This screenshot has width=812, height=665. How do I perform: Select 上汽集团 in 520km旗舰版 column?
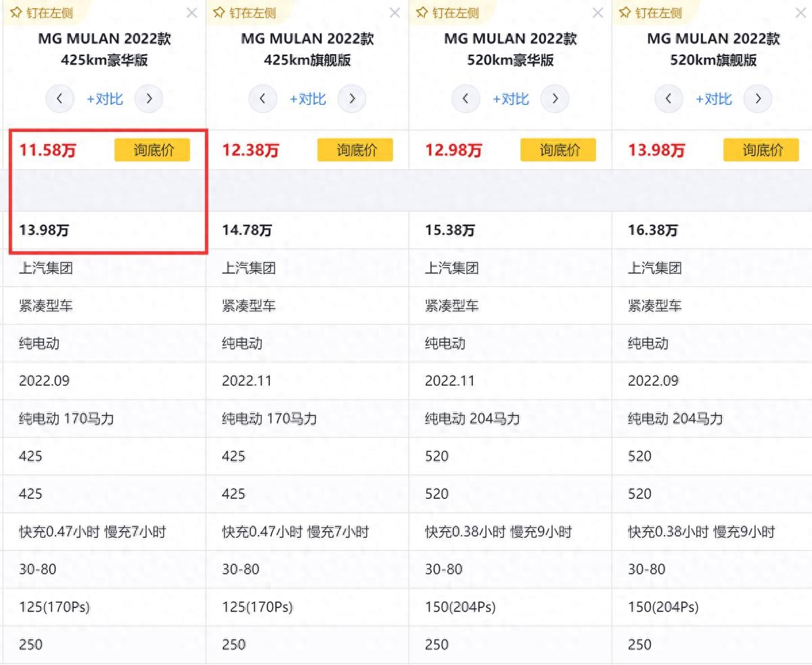tap(655, 268)
